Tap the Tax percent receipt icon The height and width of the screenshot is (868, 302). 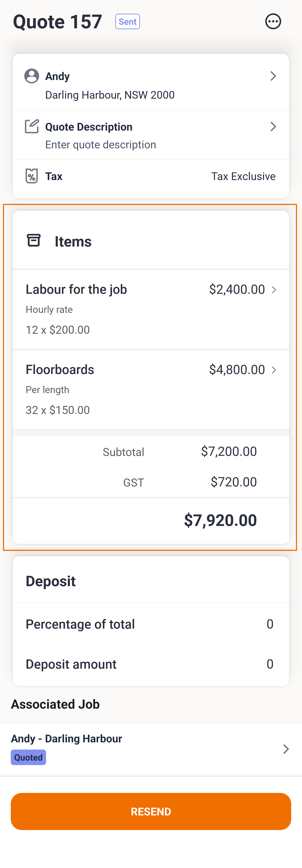point(32,176)
